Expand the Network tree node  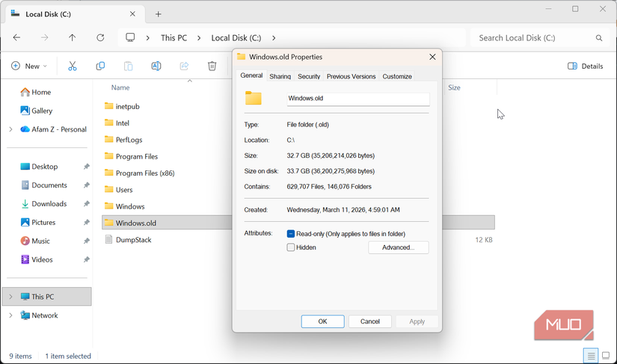click(x=10, y=315)
